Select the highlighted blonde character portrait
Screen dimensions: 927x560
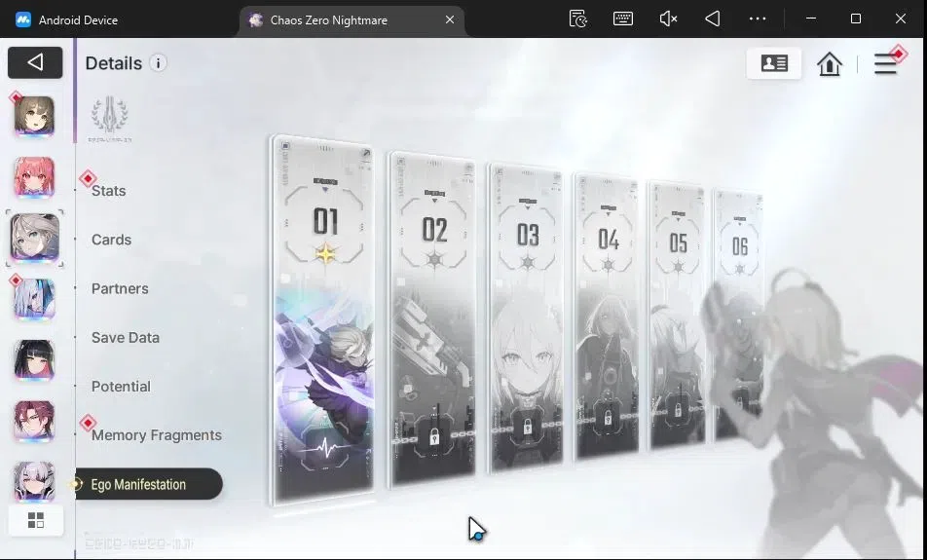click(34, 238)
